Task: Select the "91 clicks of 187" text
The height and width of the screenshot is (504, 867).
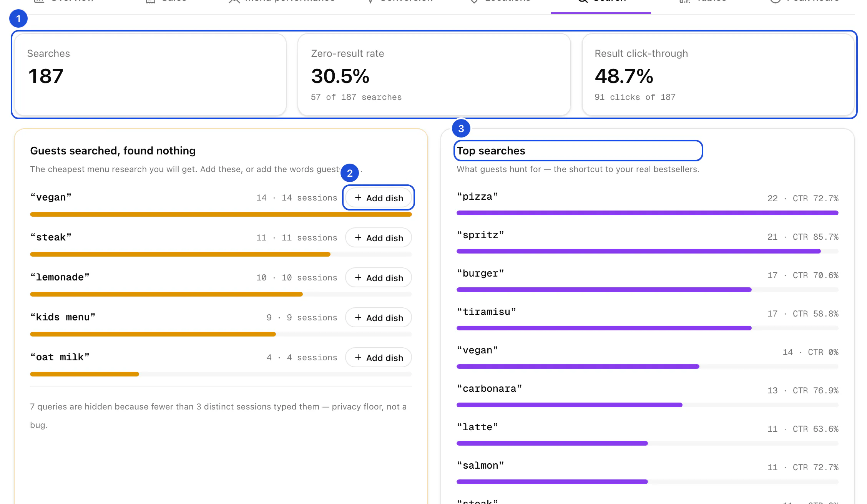Action: click(x=635, y=97)
